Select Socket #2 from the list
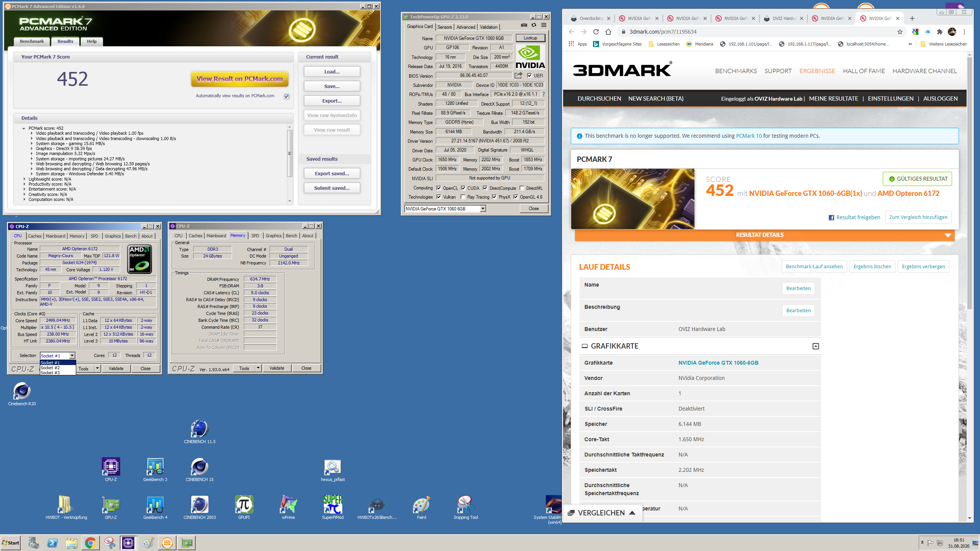 pyautogui.click(x=57, y=368)
